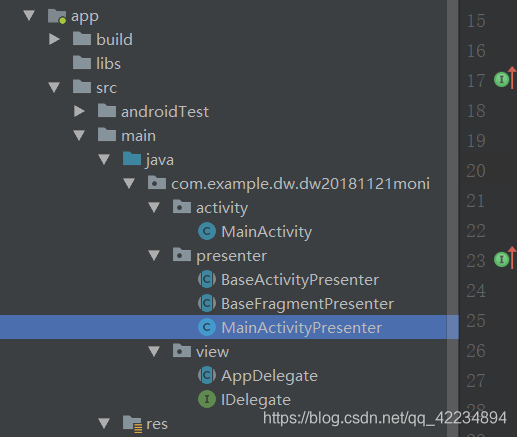Open the IDelegate interface file
Image resolution: width=517 pixels, height=437 pixels.
pyautogui.click(x=256, y=400)
